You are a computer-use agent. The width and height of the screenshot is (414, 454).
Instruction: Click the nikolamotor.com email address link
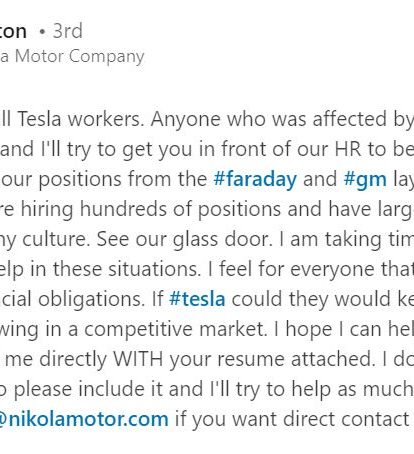coord(84,419)
